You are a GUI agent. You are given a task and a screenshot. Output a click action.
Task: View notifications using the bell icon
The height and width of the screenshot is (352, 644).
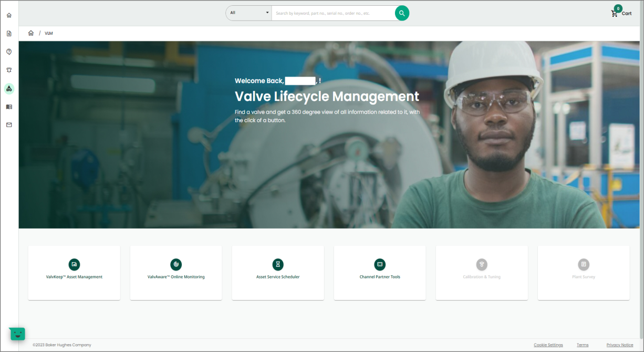click(8, 70)
